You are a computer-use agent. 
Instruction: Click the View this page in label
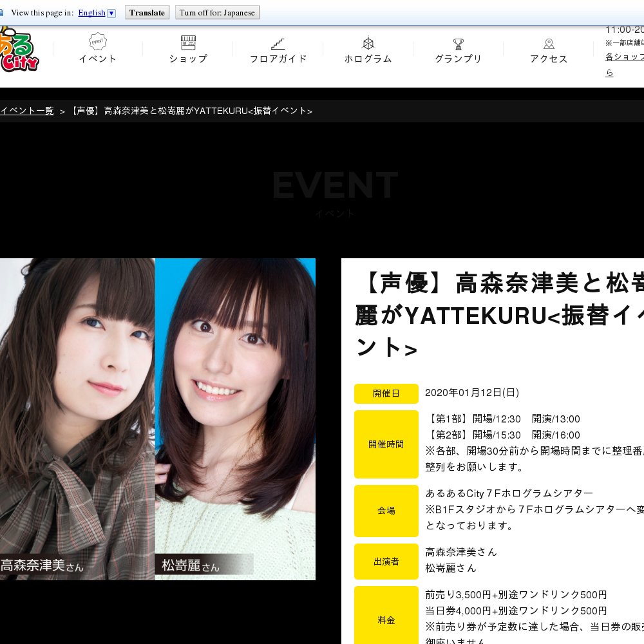(43, 13)
